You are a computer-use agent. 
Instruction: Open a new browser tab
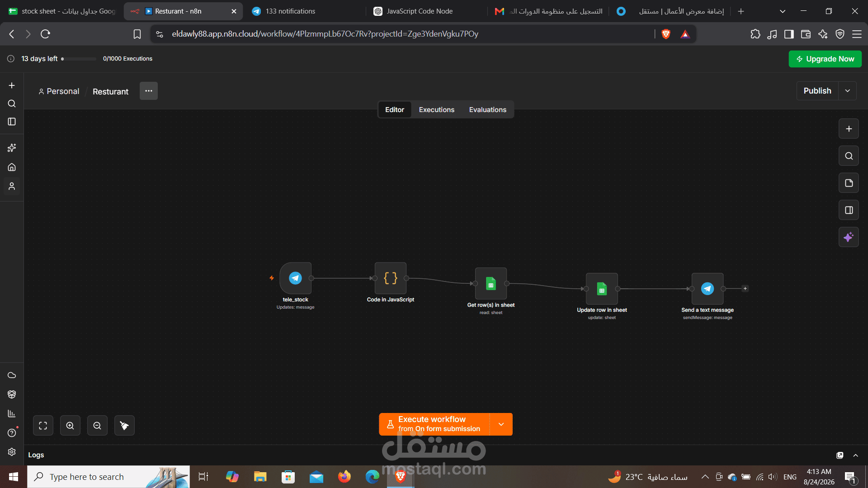[741, 11]
